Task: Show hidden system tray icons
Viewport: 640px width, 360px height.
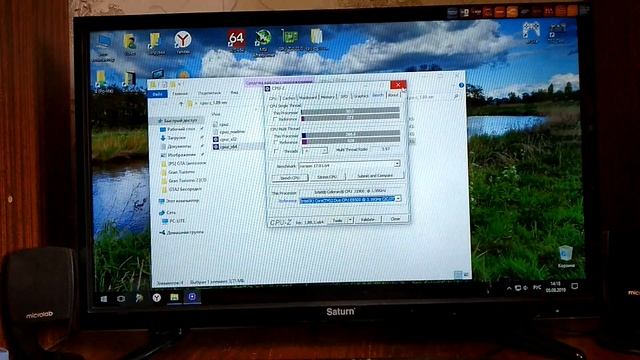Action: point(509,289)
